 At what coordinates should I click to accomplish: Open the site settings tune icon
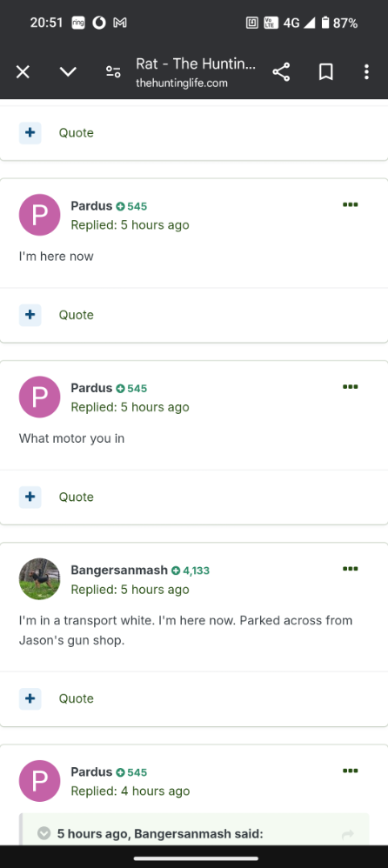click(x=113, y=72)
